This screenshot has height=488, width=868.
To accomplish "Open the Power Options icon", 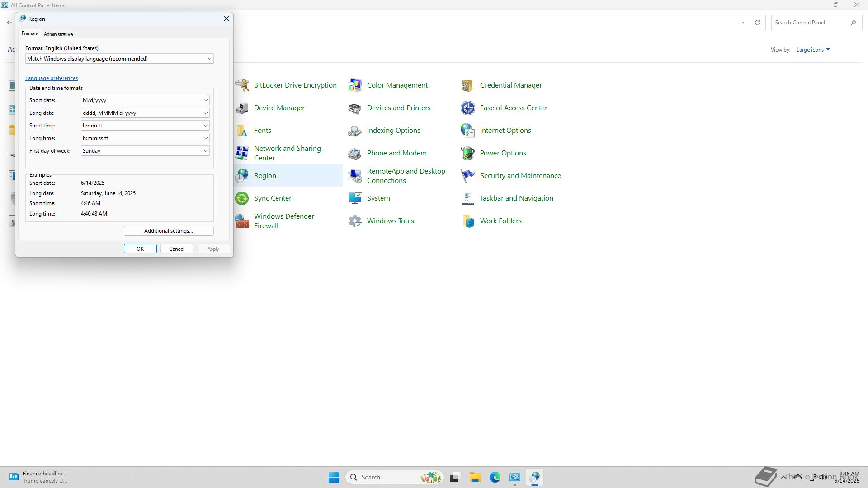I will (467, 153).
